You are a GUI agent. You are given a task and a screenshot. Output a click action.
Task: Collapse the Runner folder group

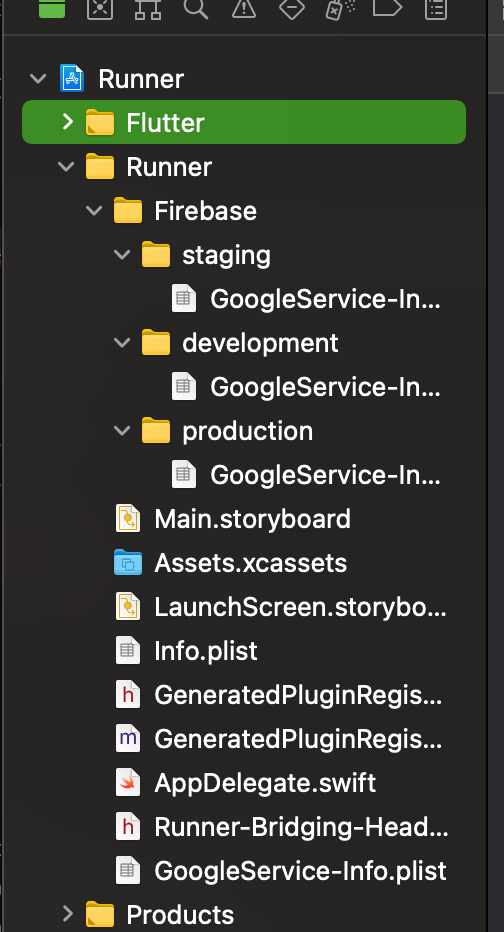tap(66, 166)
